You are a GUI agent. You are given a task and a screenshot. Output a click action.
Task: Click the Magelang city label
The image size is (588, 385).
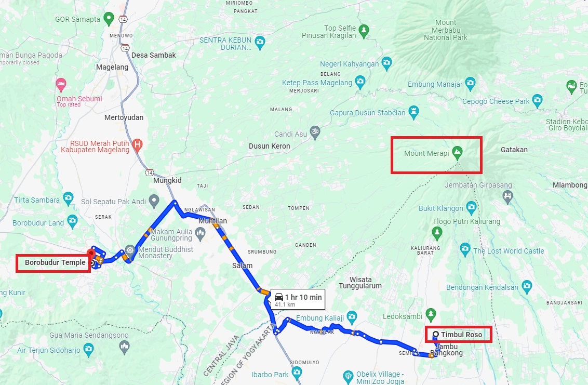(x=112, y=67)
